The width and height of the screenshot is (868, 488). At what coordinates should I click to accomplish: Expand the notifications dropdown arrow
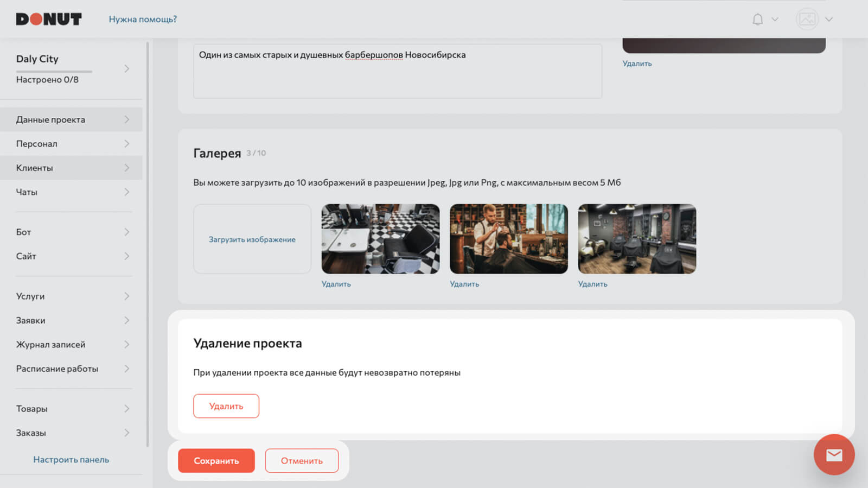point(775,20)
